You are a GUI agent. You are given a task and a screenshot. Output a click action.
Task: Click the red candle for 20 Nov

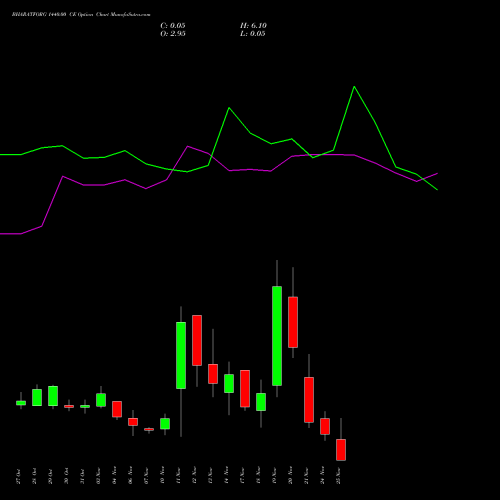293,322
